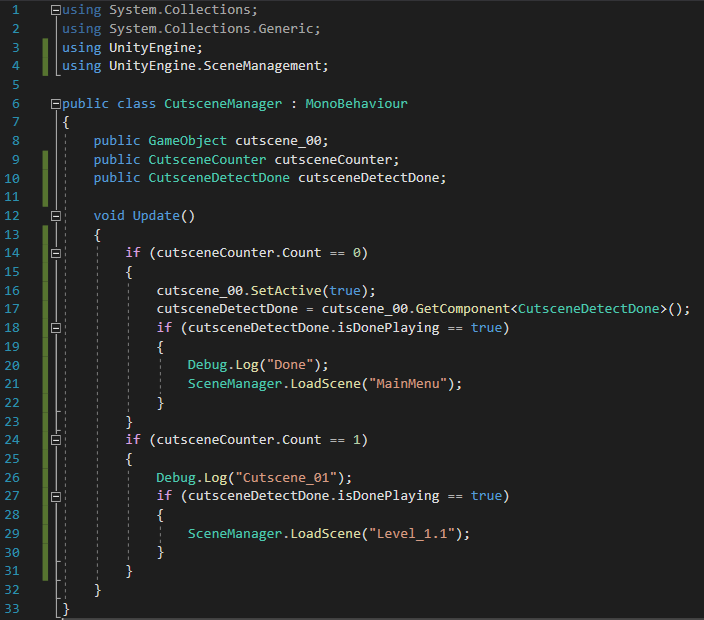Image resolution: width=704 pixels, height=620 pixels.
Task: Click the "Done" string in Debug.Log
Action: click(x=297, y=365)
